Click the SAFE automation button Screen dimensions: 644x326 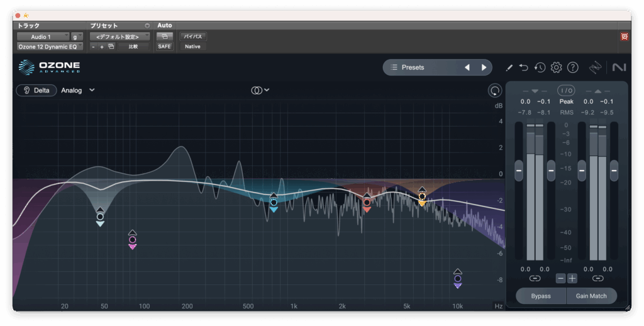164,47
